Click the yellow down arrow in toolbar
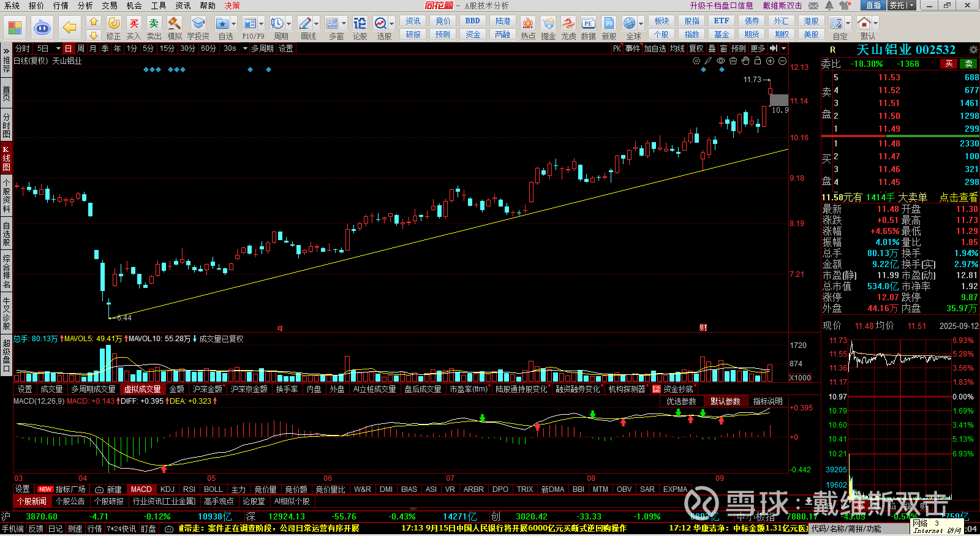 [94, 35]
